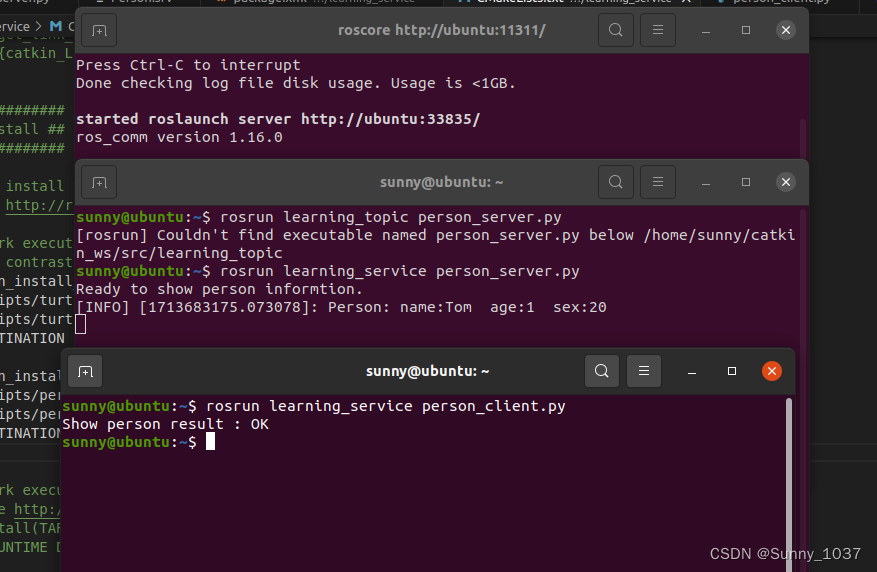Maximize the roscore terminal window
This screenshot has height=572, width=877.
[746, 30]
